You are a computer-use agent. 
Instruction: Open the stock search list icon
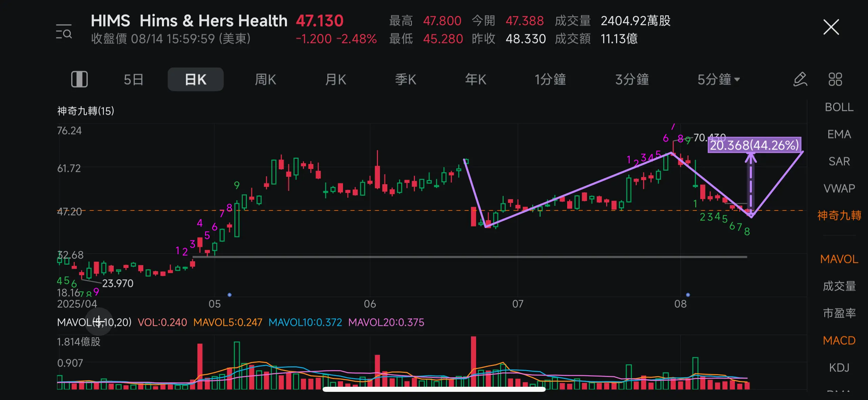(x=64, y=32)
